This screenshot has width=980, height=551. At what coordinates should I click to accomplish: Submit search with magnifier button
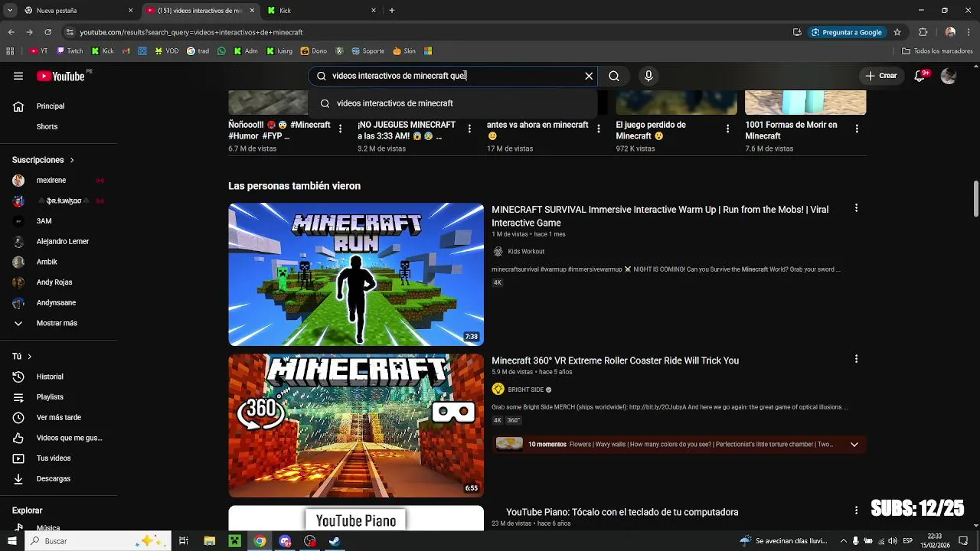tap(614, 76)
